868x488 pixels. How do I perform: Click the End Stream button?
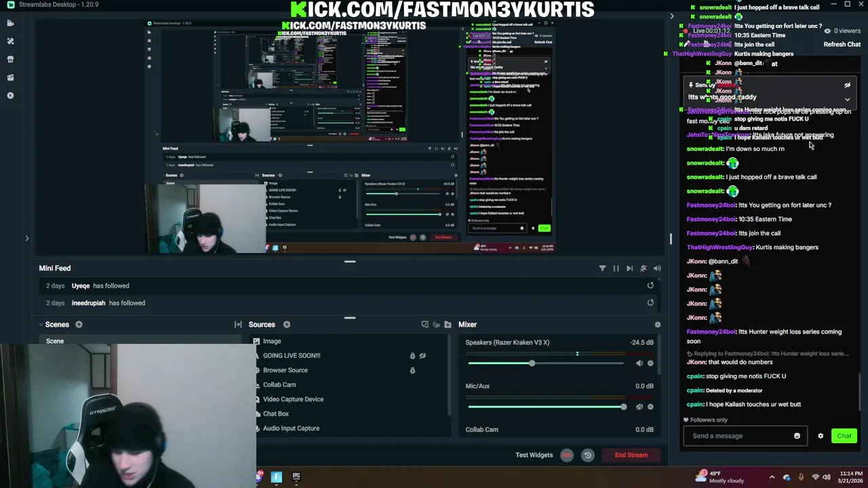tap(631, 455)
